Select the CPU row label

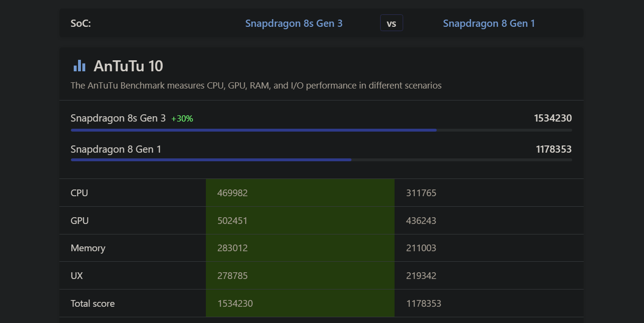click(x=79, y=193)
